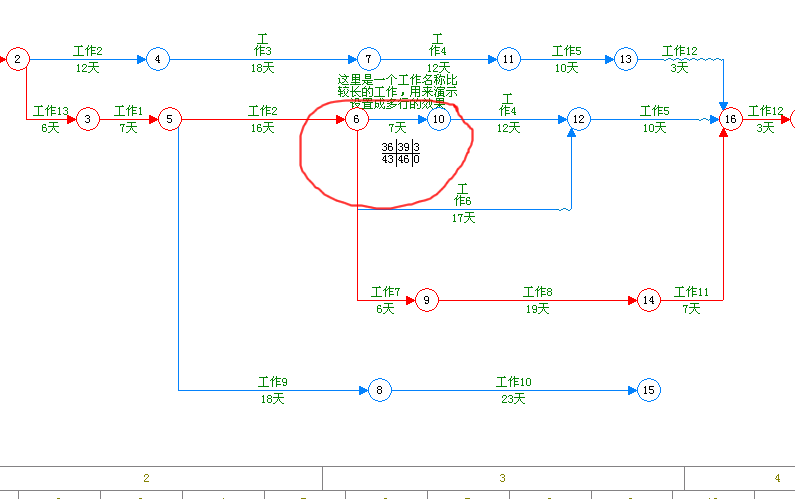This screenshot has width=795, height=499.
Task: Select the 19天 duration under 工作8
Action: tap(537, 309)
